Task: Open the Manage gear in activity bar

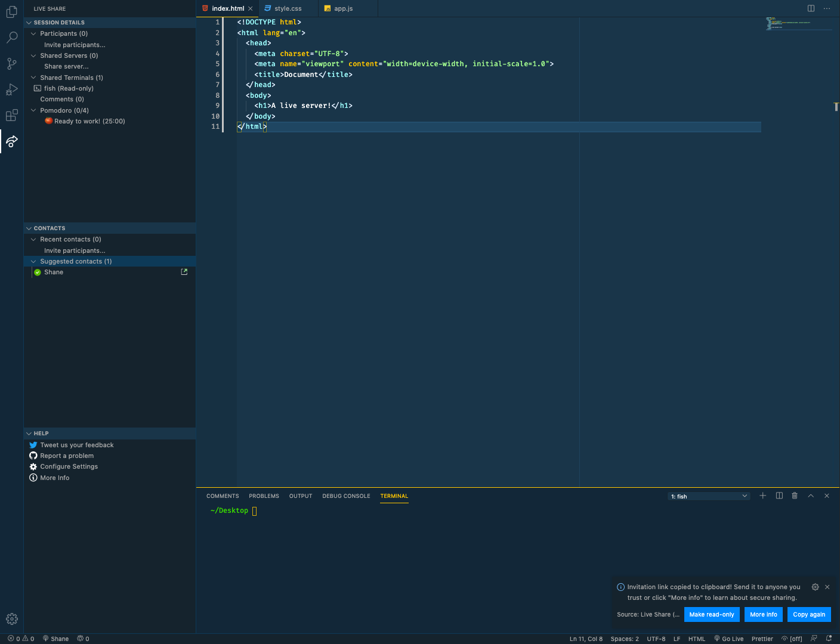Action: click(x=11, y=619)
